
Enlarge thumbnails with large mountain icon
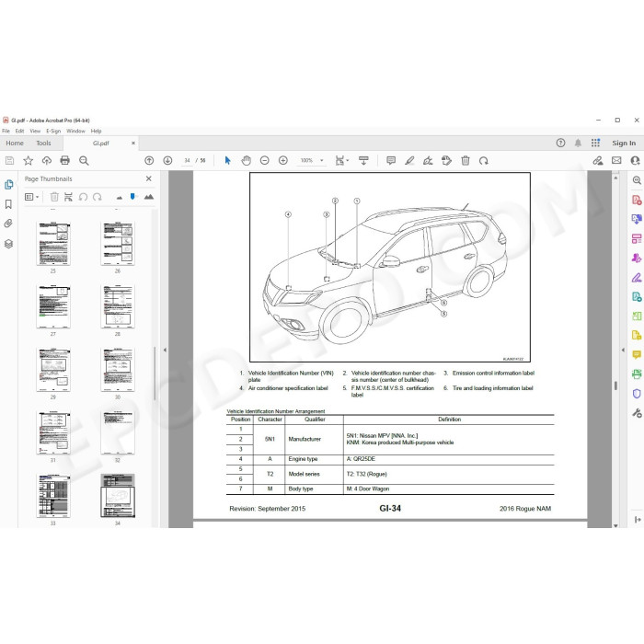pyautogui.click(x=149, y=197)
